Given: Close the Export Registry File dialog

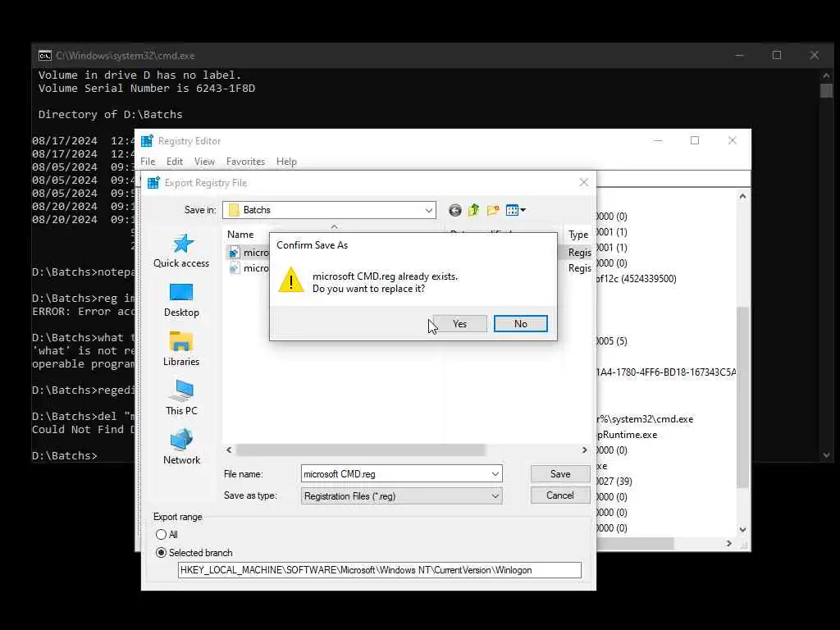Looking at the screenshot, I should pos(584,183).
